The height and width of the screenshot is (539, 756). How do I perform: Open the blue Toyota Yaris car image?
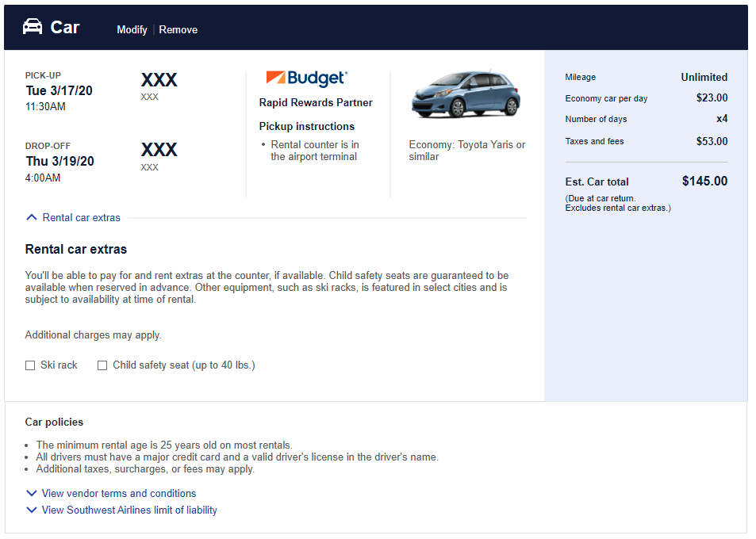pyautogui.click(x=466, y=95)
